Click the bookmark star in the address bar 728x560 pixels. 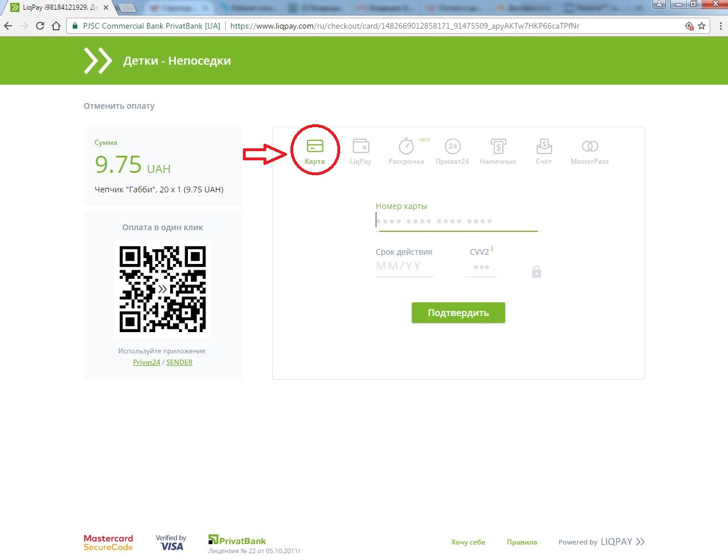702,26
